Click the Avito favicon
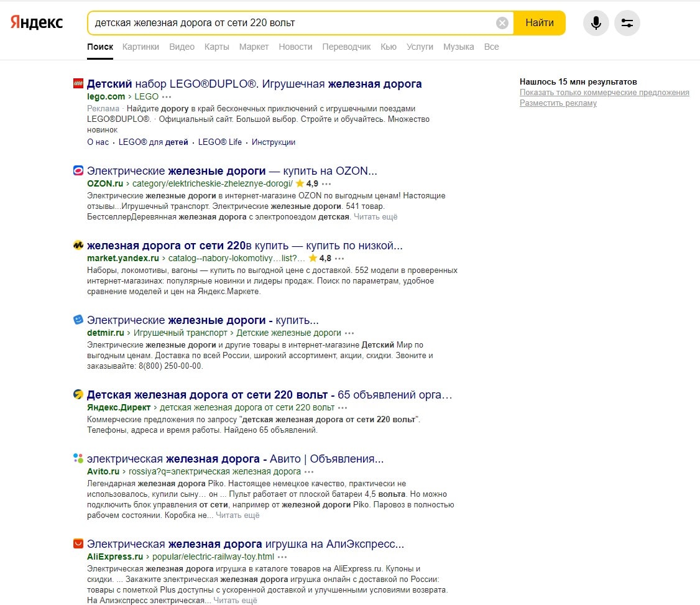 pos(78,458)
